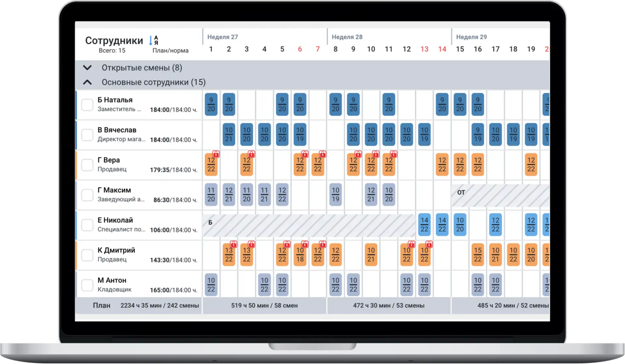Select Б Наталья's 9–20 shift on day 1
The image size is (625, 364).
[211, 105]
